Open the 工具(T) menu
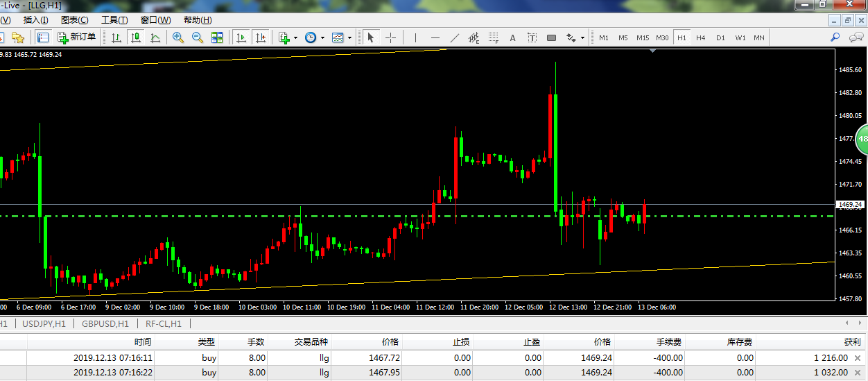868x381 pixels. tap(114, 20)
